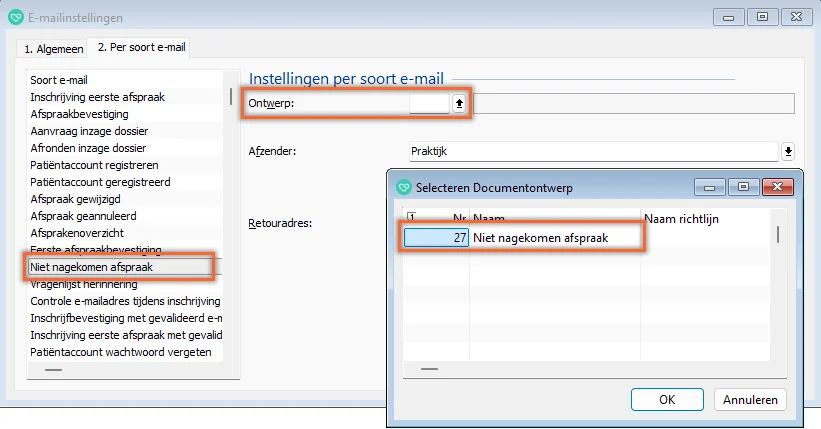The height and width of the screenshot is (429, 821).
Task: Open the Afzender dropdown arrow
Action: [788, 151]
